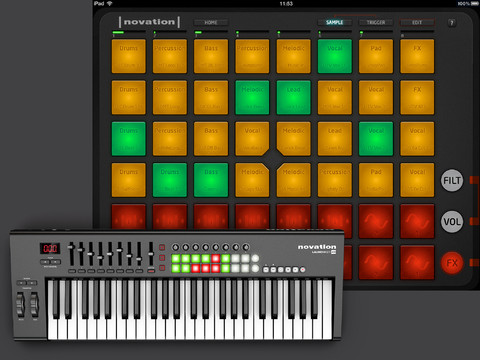
Task: Switch to the TRIGGER tab
Action: (376, 22)
